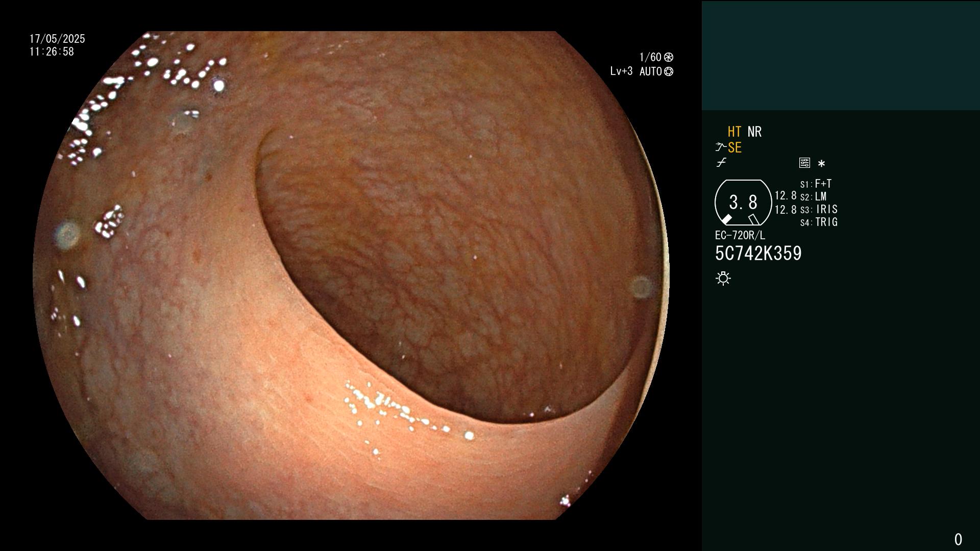Click the light source lamp icon
Screen dimensions: 980x551
(x=723, y=278)
